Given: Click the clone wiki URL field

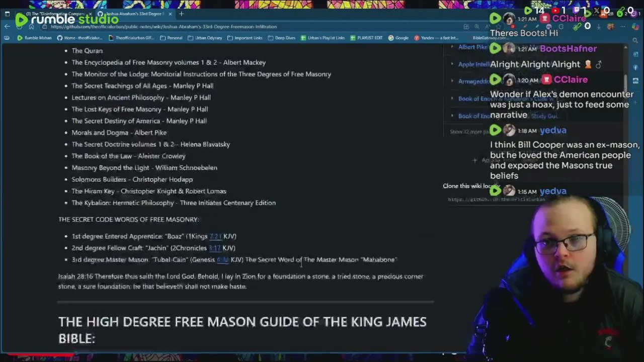Looking at the screenshot, I should 496,199.
